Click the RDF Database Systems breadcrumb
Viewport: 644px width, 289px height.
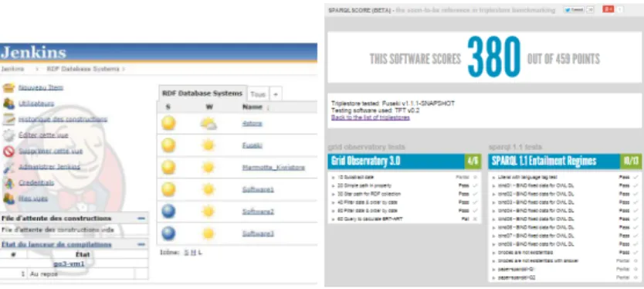click(x=83, y=69)
